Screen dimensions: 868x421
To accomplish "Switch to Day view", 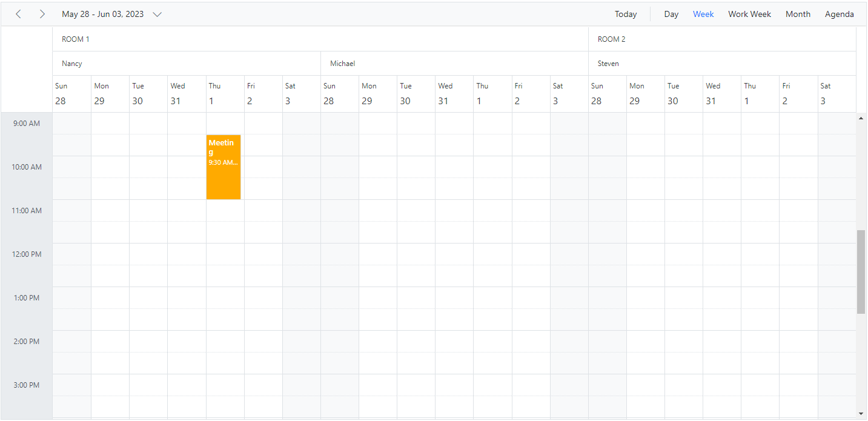I will click(671, 14).
